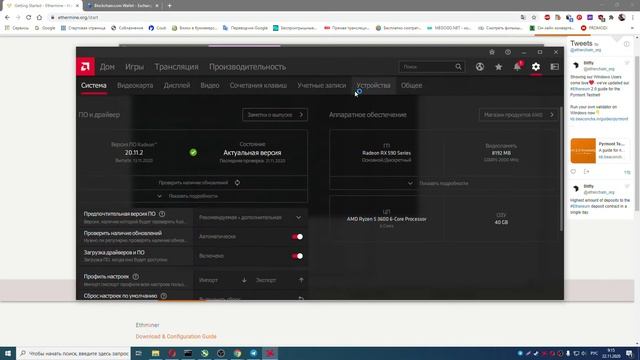Click the Актуальная версия status text
The image size is (640, 360).
tap(252, 153)
